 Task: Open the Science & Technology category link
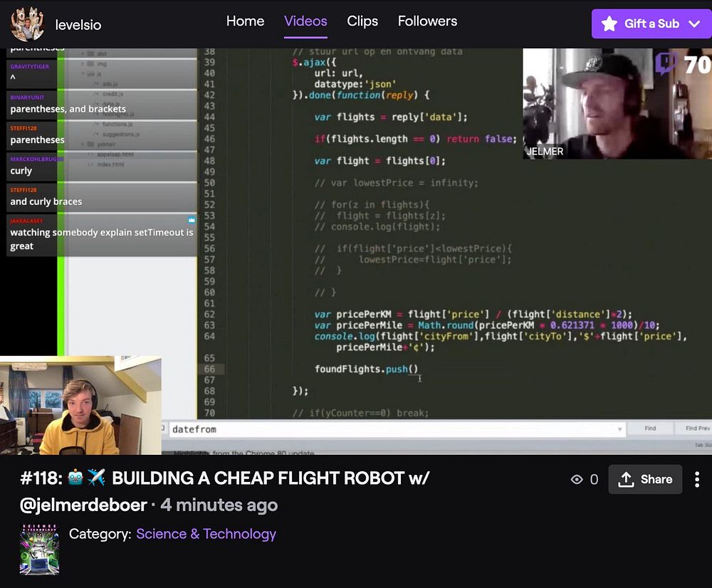pyautogui.click(x=206, y=533)
